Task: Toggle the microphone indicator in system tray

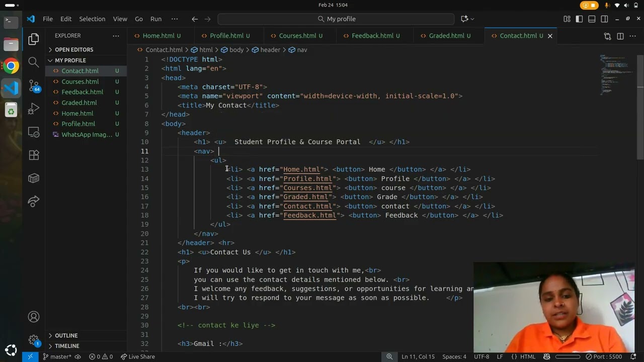Action: (607, 5)
